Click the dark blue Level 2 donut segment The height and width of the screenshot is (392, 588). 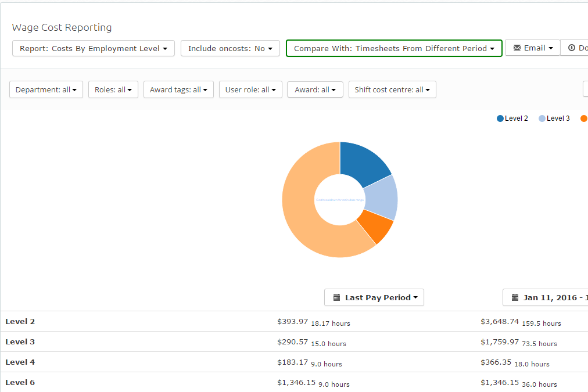(x=364, y=161)
